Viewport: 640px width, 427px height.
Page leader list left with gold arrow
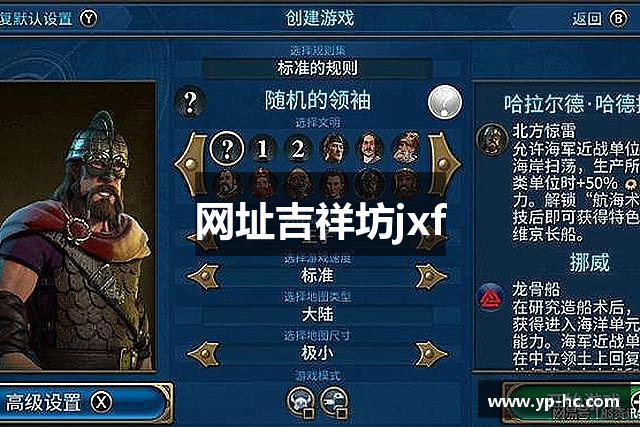(191, 164)
